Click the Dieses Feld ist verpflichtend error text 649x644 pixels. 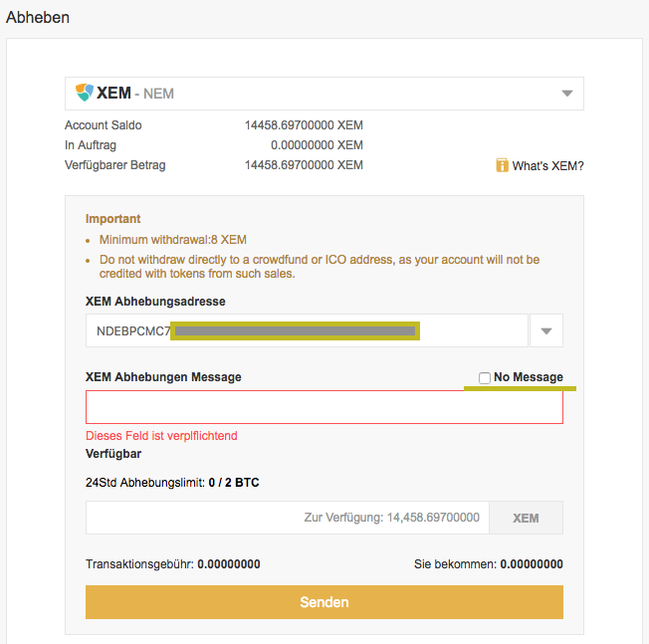coord(161,436)
